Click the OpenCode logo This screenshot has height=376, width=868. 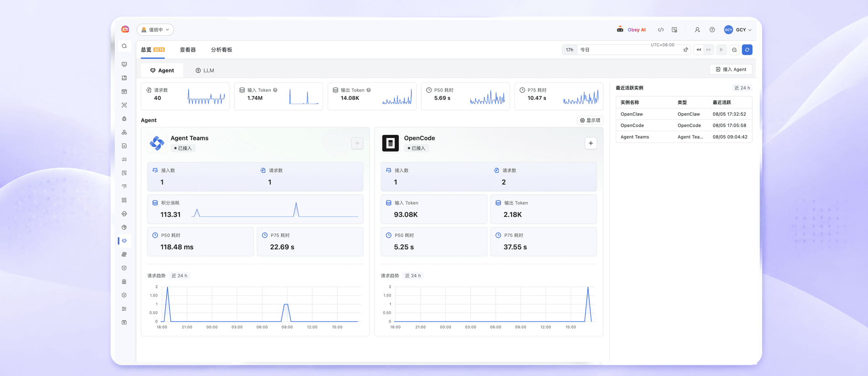pyautogui.click(x=391, y=143)
